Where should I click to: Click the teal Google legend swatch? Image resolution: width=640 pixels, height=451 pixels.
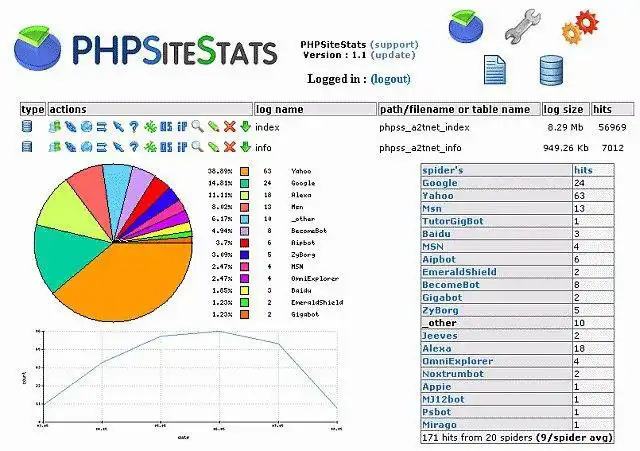pos(244,183)
